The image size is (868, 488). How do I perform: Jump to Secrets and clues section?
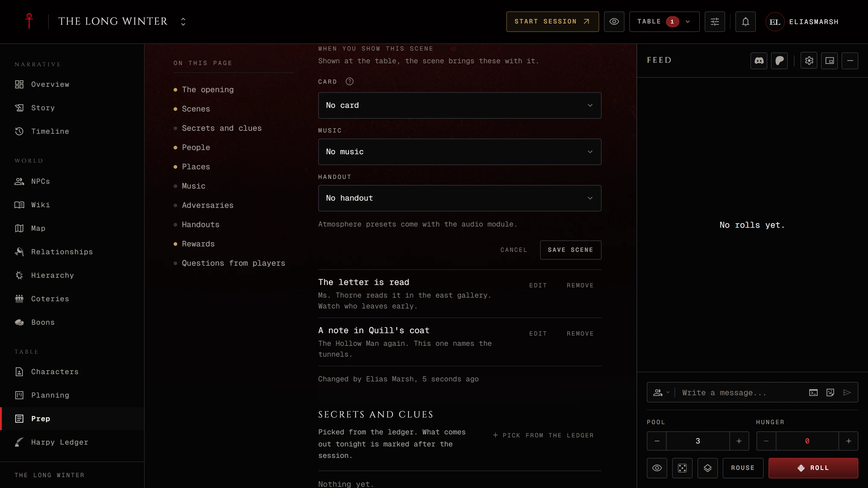tap(222, 128)
